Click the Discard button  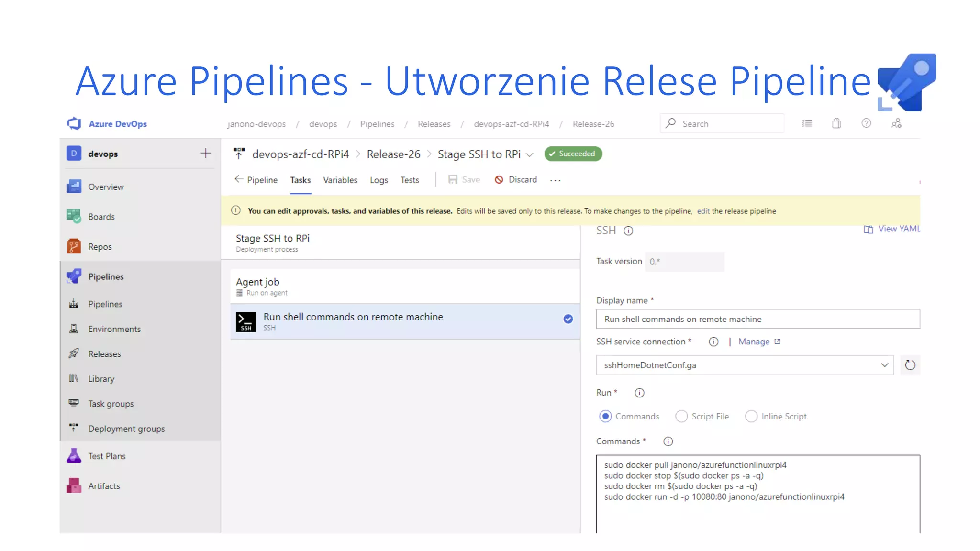pyautogui.click(x=516, y=179)
